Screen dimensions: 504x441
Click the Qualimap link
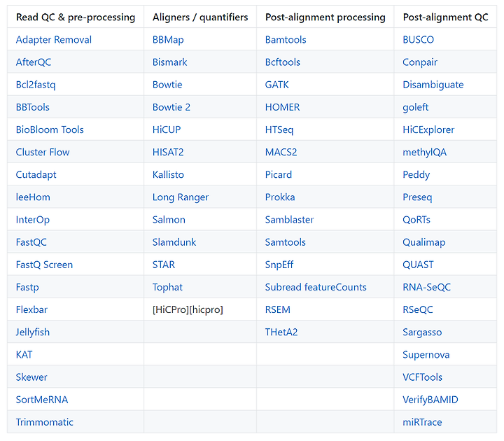pos(424,242)
